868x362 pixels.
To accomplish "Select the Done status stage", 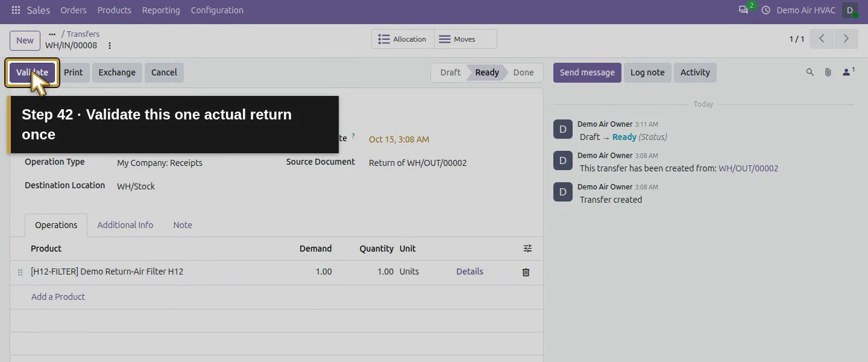I will [523, 72].
